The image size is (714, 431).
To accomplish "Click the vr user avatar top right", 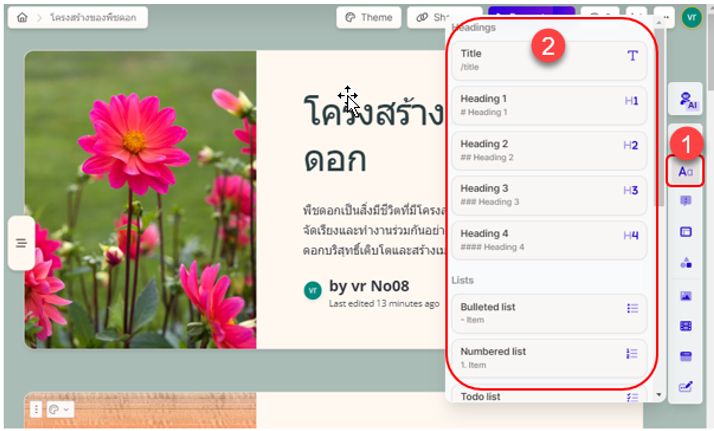I will click(x=691, y=18).
